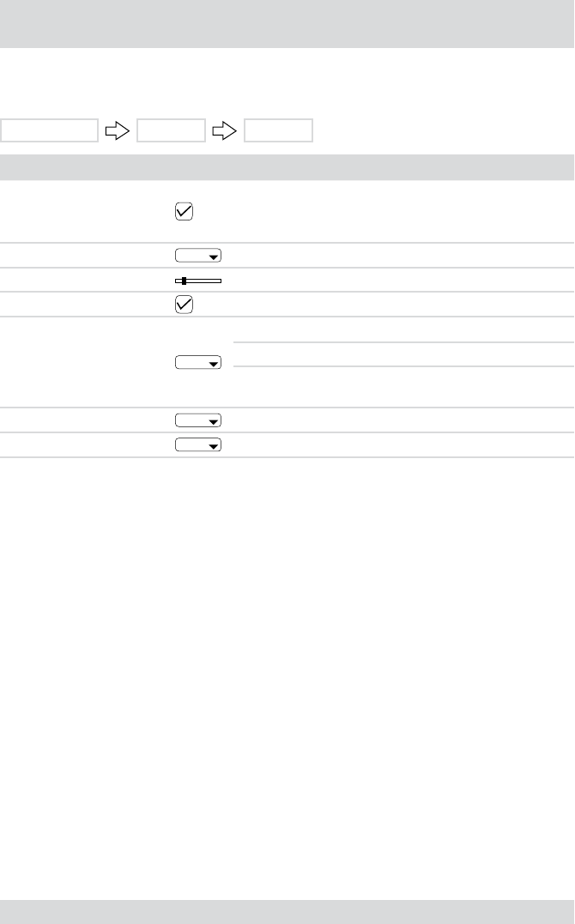Open the bottom-most dropdown in the table

coord(197,445)
